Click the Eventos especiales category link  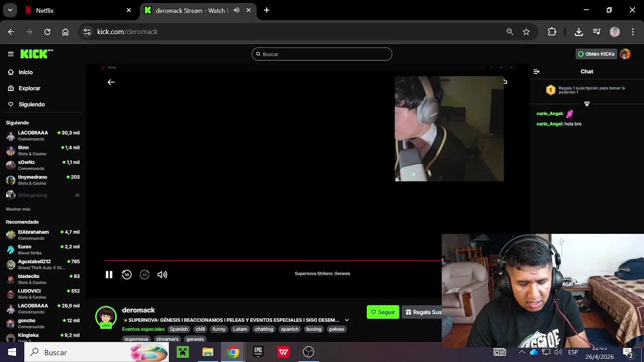[x=143, y=329]
